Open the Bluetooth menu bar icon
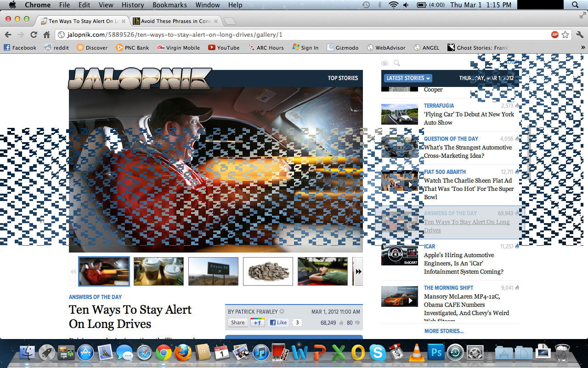Viewport: 588px width, 368px height. pos(379,5)
